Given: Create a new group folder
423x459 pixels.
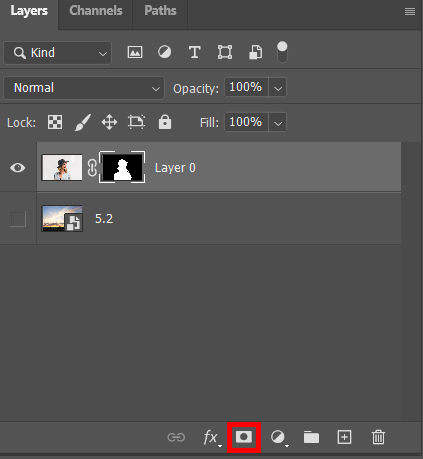Looking at the screenshot, I should coord(311,437).
